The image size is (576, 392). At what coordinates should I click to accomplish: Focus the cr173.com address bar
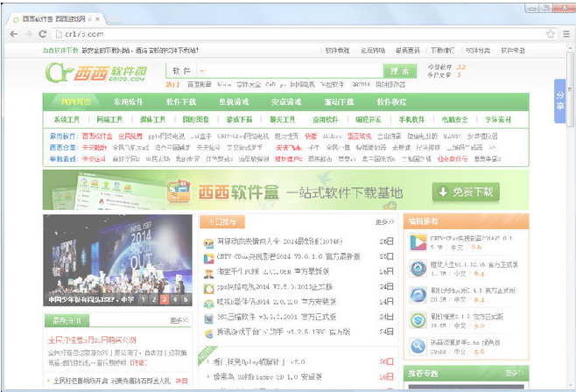coord(301,34)
